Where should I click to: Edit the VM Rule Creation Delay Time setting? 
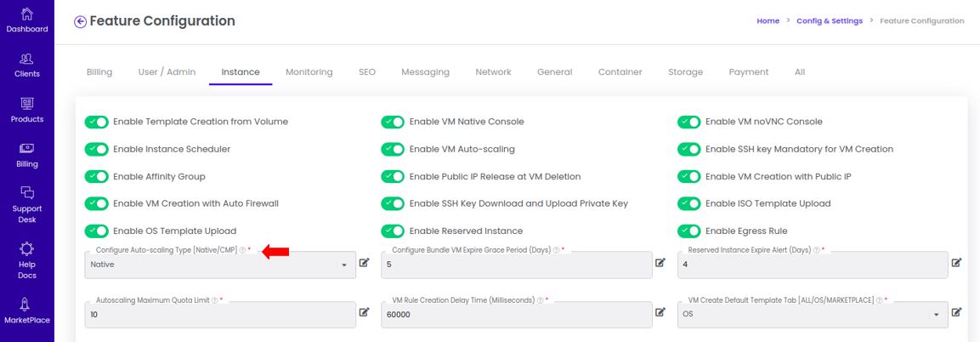[660, 312]
